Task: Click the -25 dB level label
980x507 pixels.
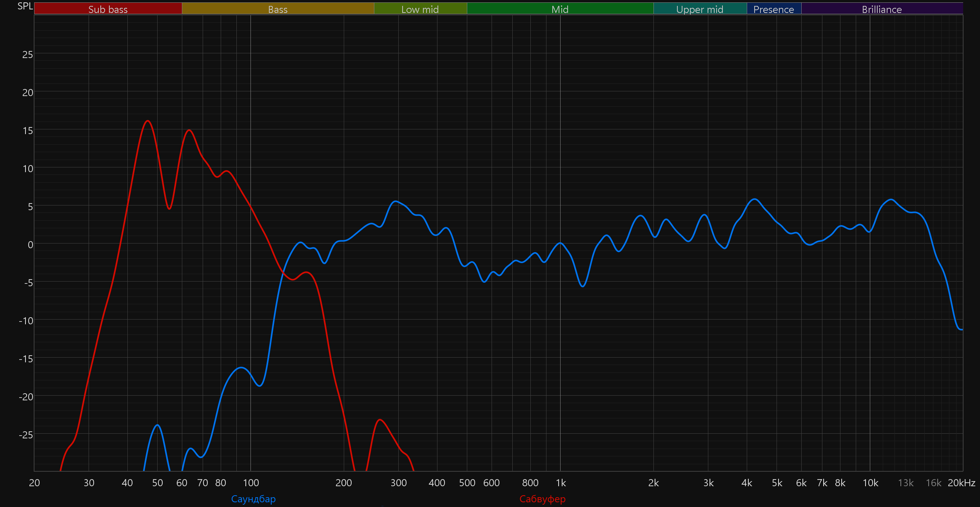Action: click(x=26, y=435)
